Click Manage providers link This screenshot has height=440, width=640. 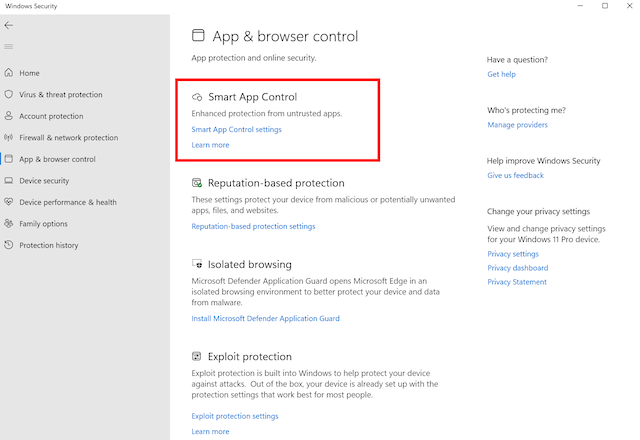517,125
